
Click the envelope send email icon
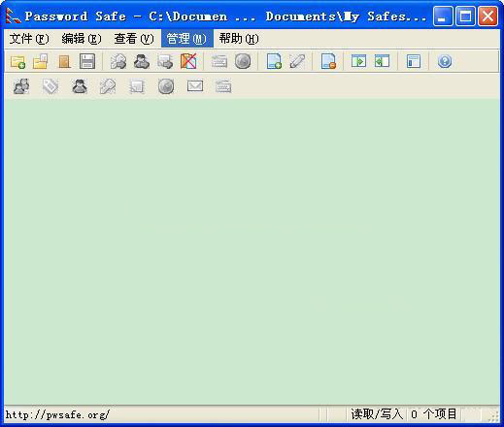pos(195,86)
